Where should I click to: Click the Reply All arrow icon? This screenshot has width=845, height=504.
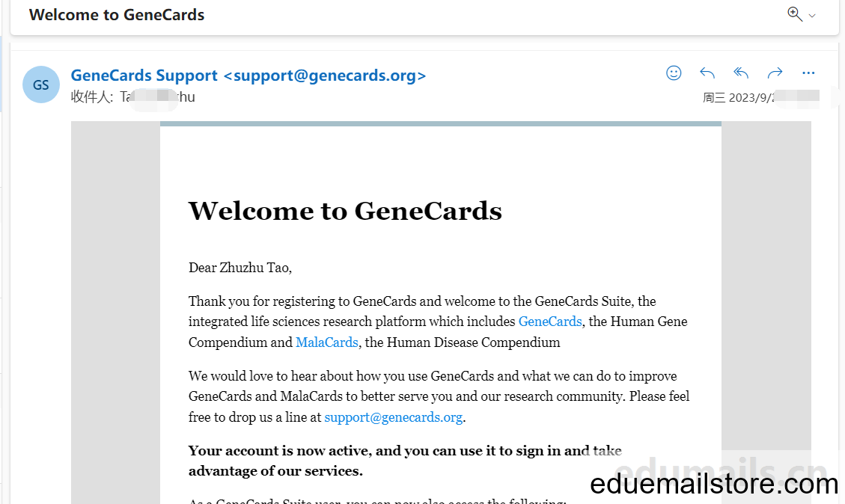point(741,73)
